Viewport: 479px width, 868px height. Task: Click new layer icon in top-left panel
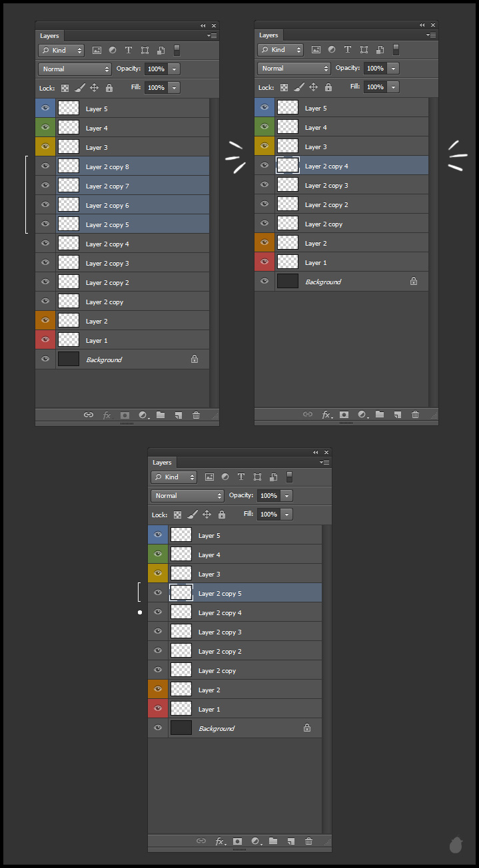coord(178,415)
